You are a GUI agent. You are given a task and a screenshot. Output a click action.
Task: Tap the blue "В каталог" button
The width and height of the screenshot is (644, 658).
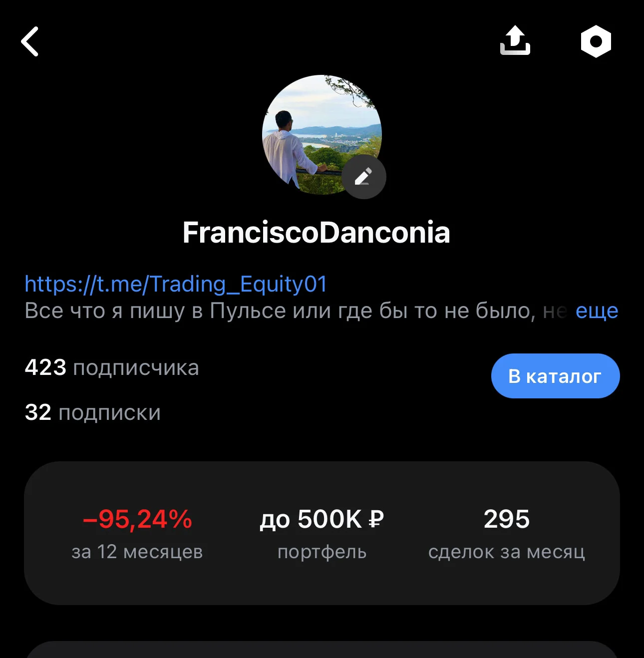click(x=556, y=376)
